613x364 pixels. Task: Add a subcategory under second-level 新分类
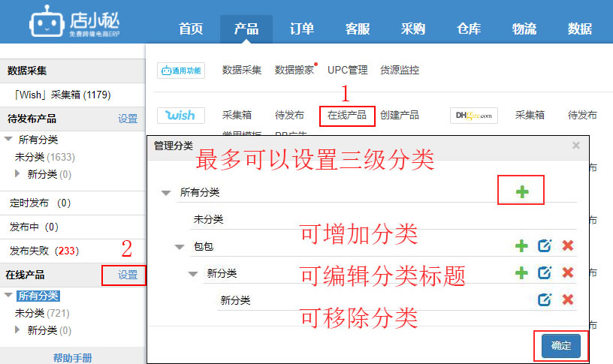coord(521,272)
